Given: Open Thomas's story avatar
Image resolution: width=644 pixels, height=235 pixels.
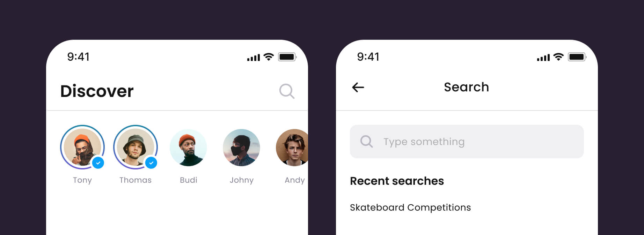Looking at the screenshot, I should coord(136,147).
